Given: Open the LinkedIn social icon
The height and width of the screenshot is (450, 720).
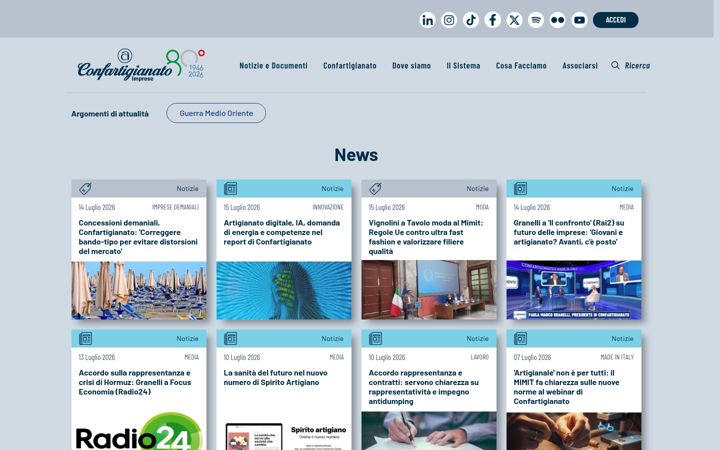Looking at the screenshot, I should (427, 20).
